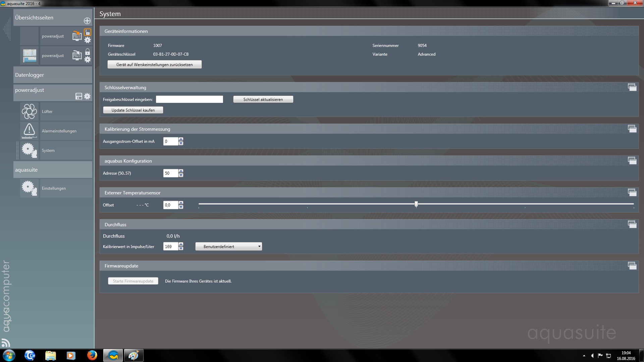The image size is (644, 362).
Task: Toggle the orange unlock icon on first poweradjust page
Action: point(88,32)
